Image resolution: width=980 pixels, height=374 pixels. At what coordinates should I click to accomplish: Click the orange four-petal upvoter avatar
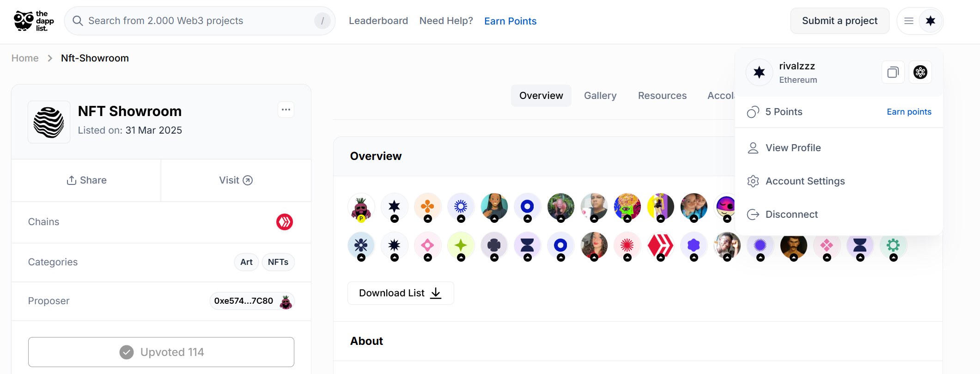(x=428, y=207)
